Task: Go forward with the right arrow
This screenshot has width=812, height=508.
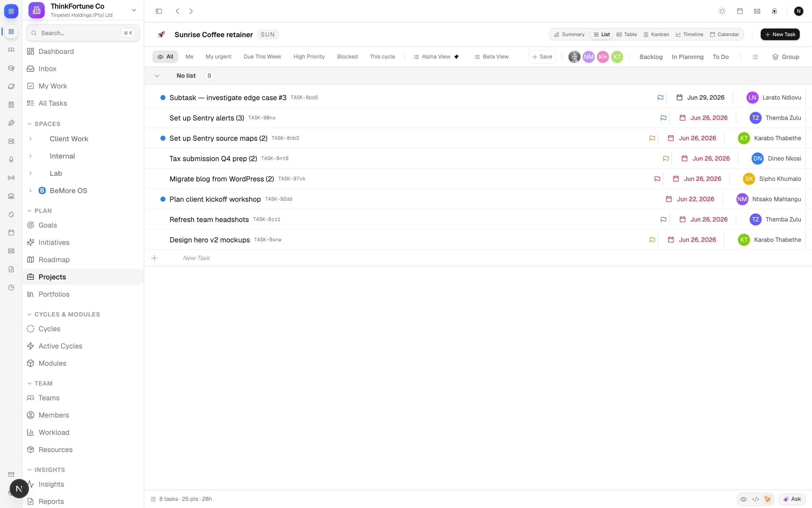Action: [191, 11]
